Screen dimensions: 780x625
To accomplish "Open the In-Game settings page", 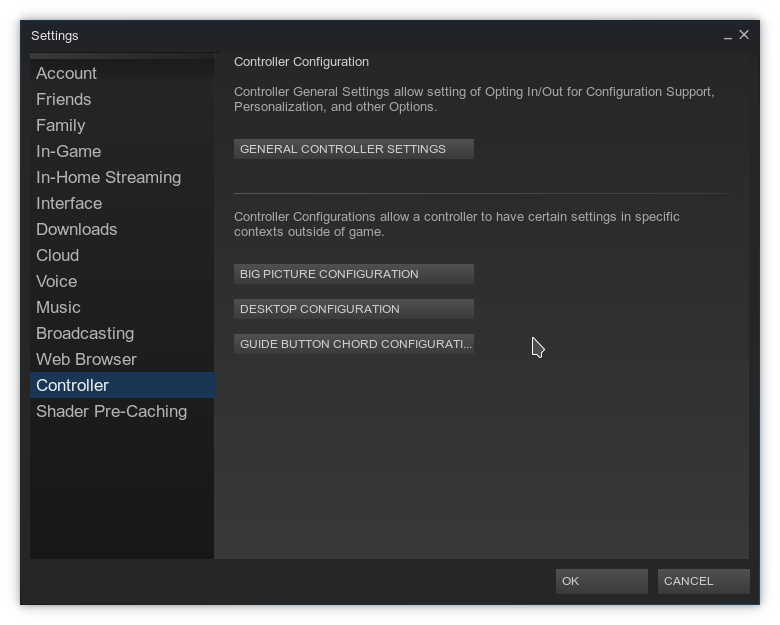I will point(68,152).
